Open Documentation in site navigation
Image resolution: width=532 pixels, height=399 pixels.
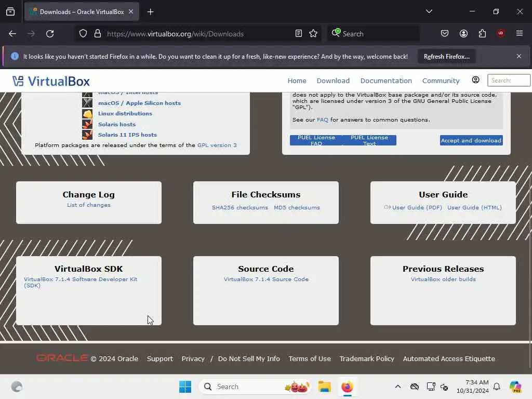(386, 81)
